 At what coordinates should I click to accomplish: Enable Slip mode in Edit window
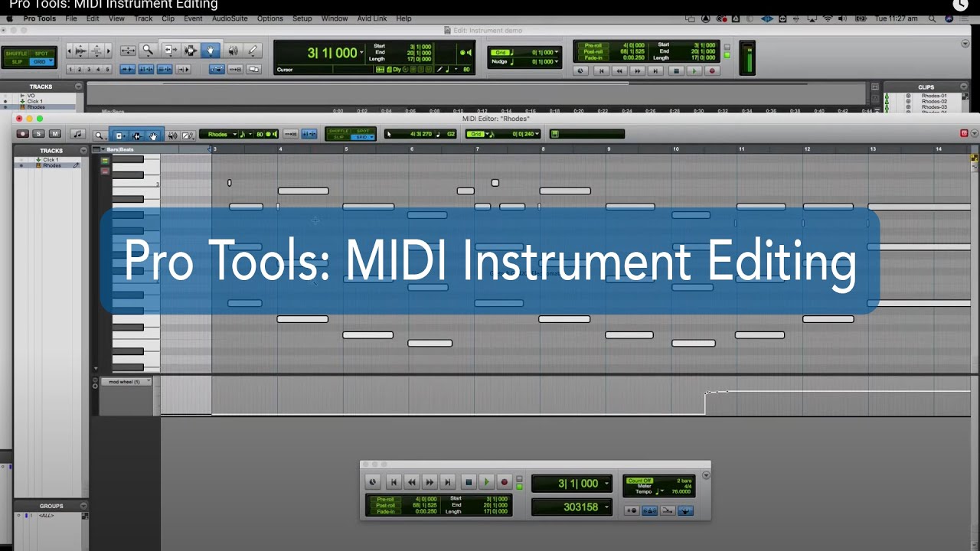[16, 61]
